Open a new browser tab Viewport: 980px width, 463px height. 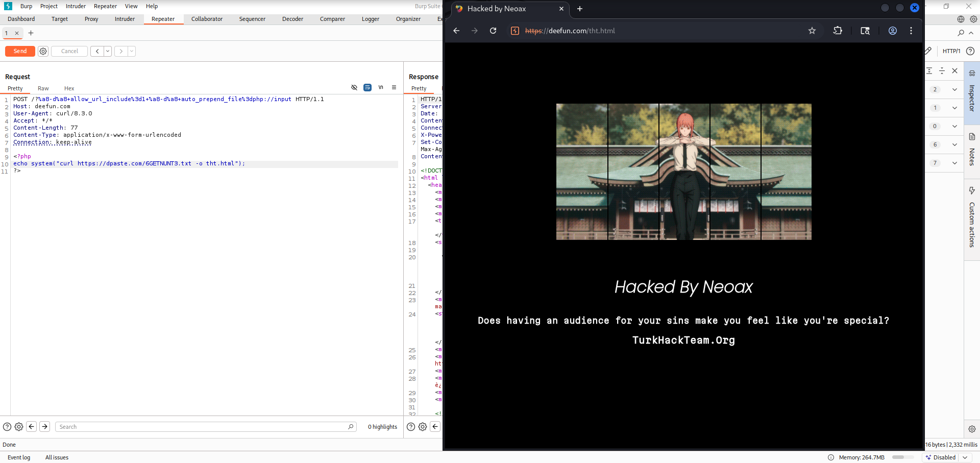point(580,9)
